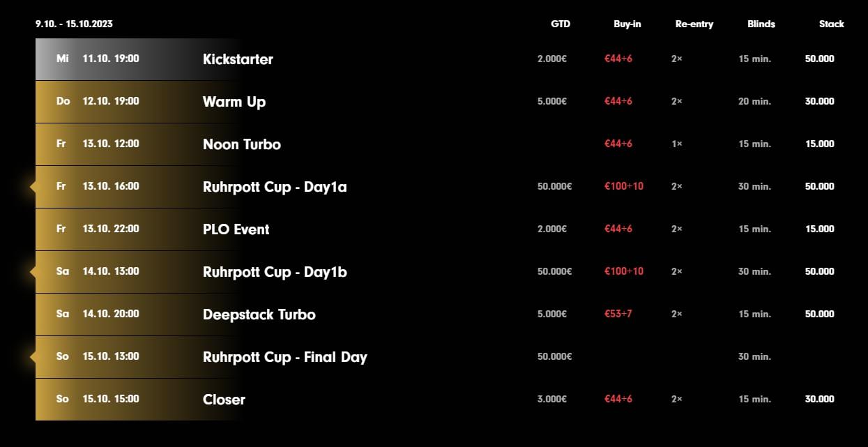Click the Blinds column header

(761, 24)
